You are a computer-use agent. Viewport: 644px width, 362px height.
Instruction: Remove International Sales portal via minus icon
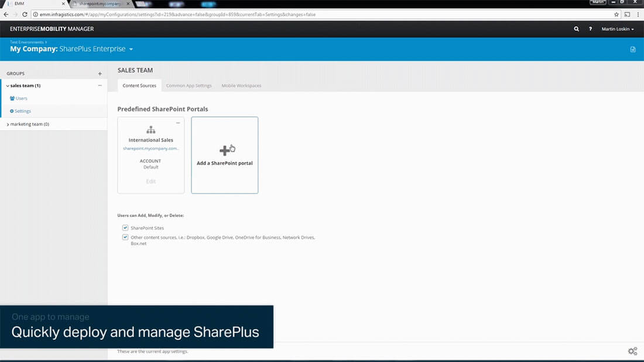pyautogui.click(x=178, y=123)
